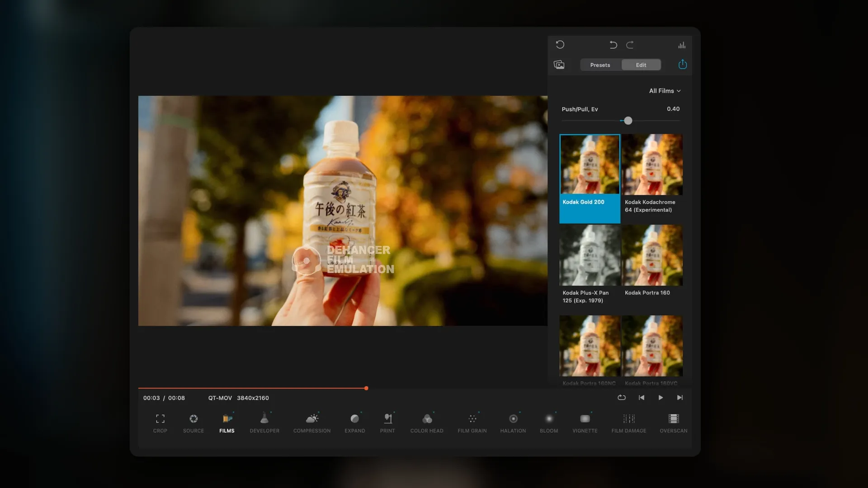Click the reset all settings icon
Viewport: 868px width, 488px height.
coord(560,45)
